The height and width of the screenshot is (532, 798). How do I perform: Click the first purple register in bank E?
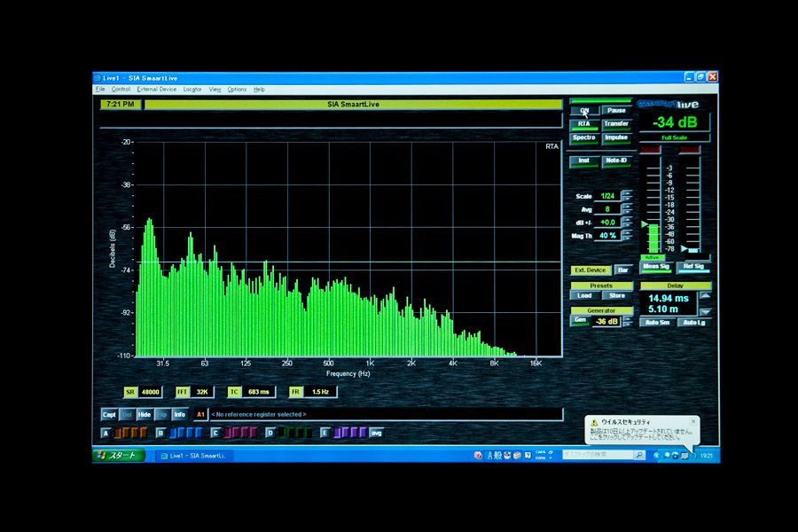coord(338,434)
